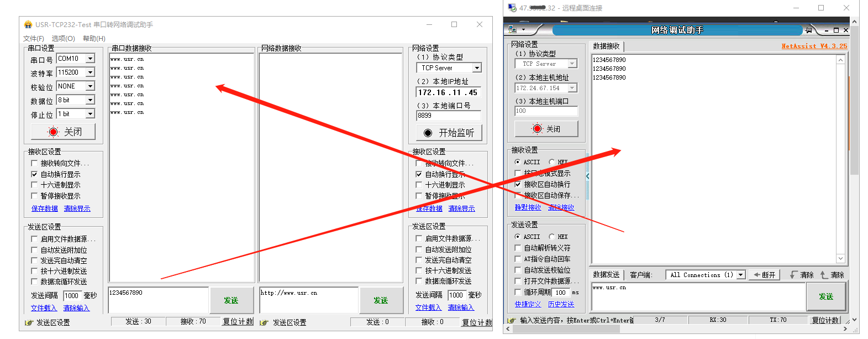Open the 172.24.67.154 local host address dropdown

(572, 88)
